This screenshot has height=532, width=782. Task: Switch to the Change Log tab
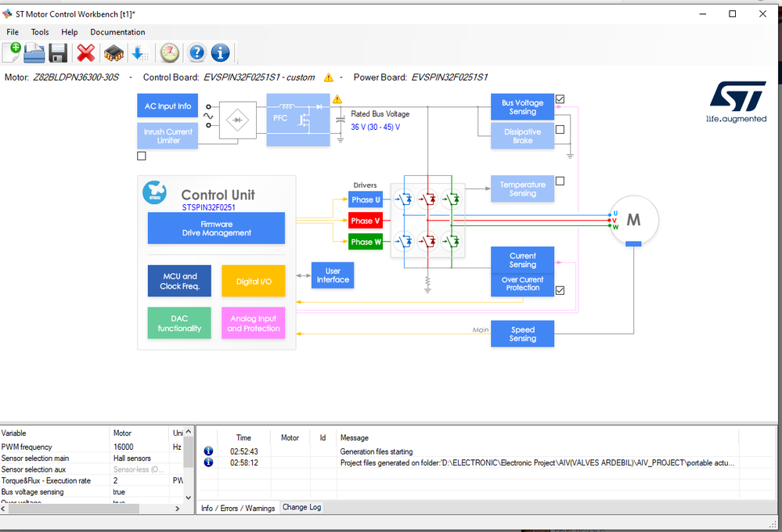pyautogui.click(x=301, y=507)
